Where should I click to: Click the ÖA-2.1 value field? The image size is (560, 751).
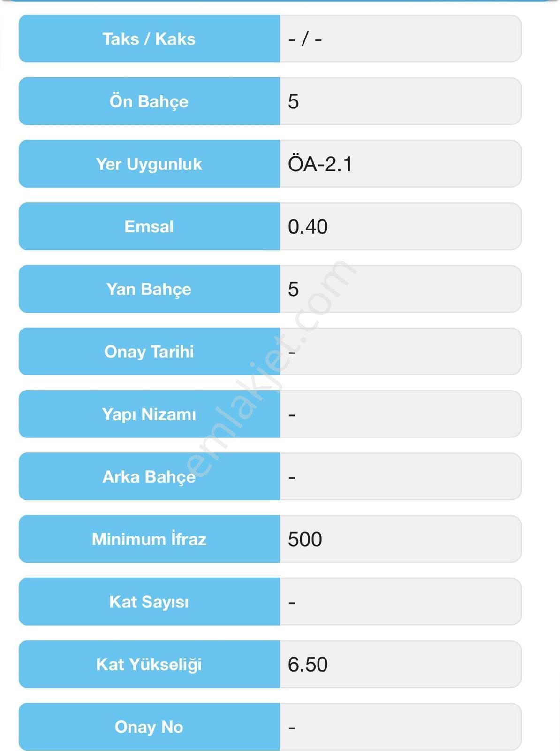point(401,164)
